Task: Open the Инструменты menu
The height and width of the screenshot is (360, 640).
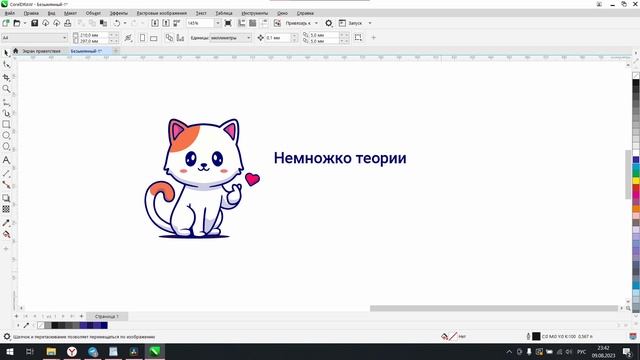Action: coord(255,13)
